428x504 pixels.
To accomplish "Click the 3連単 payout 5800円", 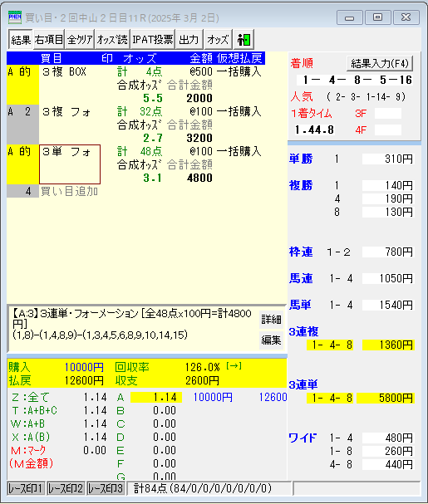I will tap(386, 398).
